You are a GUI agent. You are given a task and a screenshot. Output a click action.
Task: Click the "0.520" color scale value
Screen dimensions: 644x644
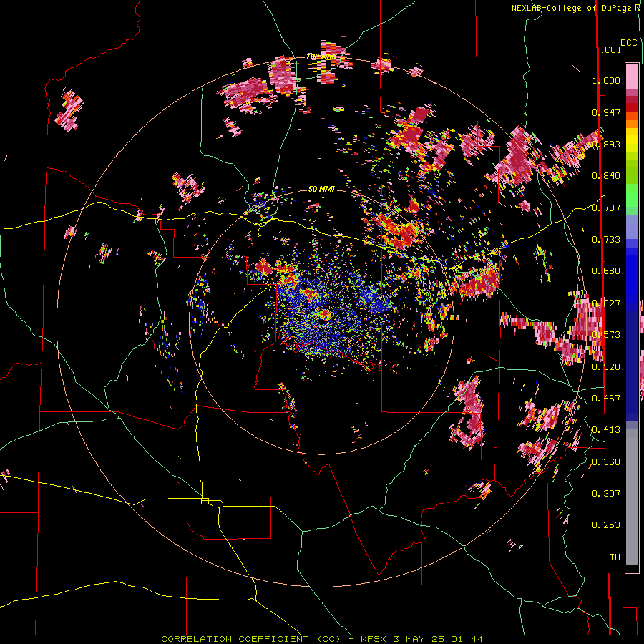click(606, 367)
